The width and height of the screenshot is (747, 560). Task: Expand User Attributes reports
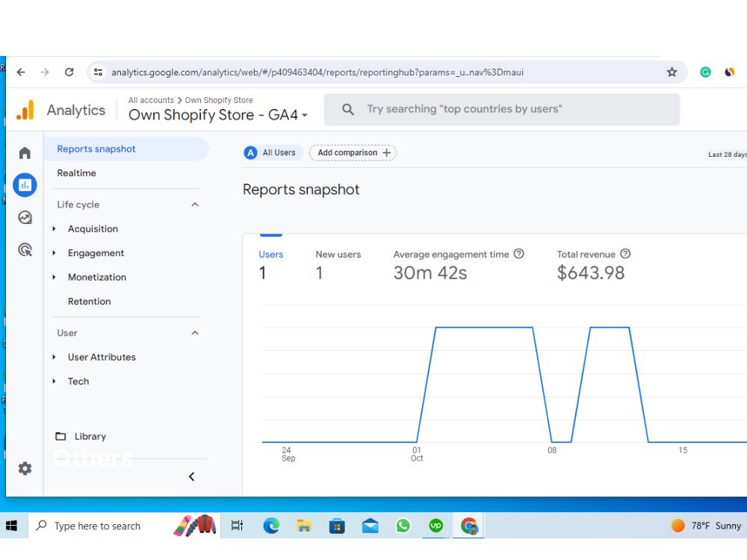point(54,357)
